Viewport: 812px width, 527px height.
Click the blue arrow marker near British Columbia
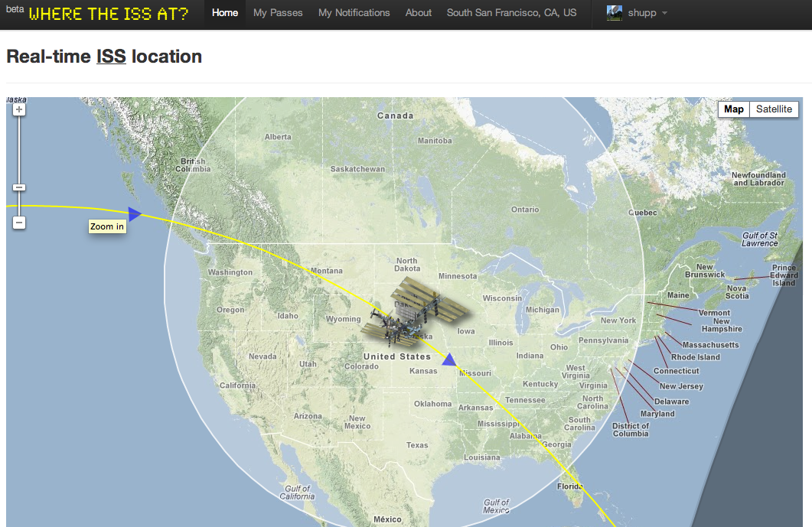[135, 213]
